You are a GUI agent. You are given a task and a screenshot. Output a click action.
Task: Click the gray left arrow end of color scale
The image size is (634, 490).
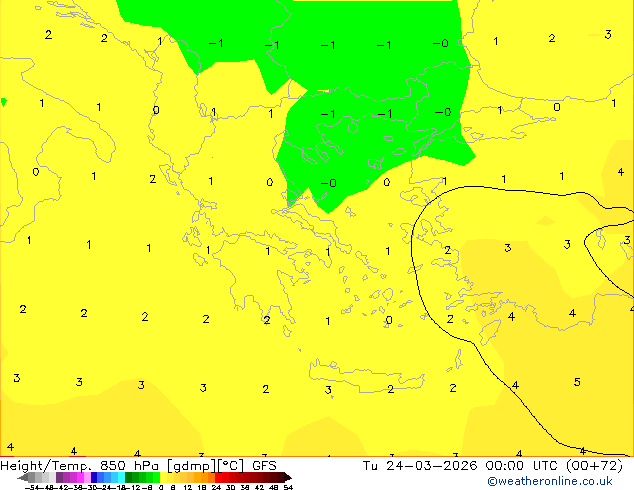pos(23,477)
